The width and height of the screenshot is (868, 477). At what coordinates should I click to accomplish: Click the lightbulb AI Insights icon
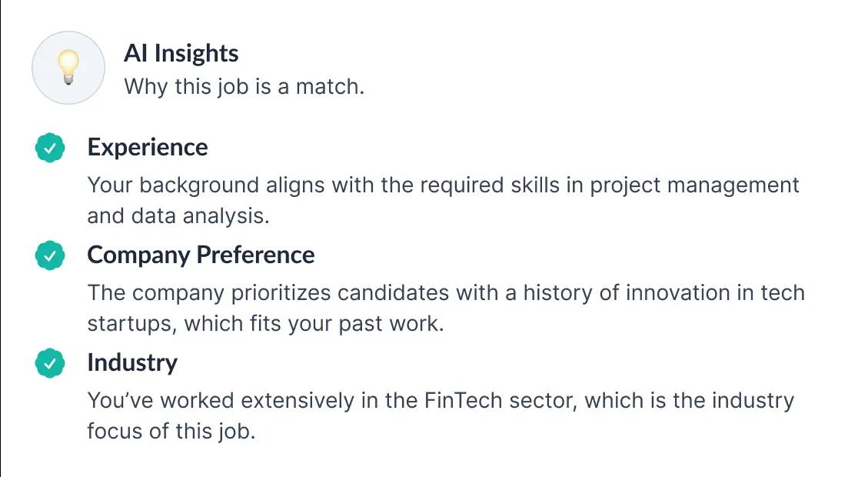[x=68, y=68]
